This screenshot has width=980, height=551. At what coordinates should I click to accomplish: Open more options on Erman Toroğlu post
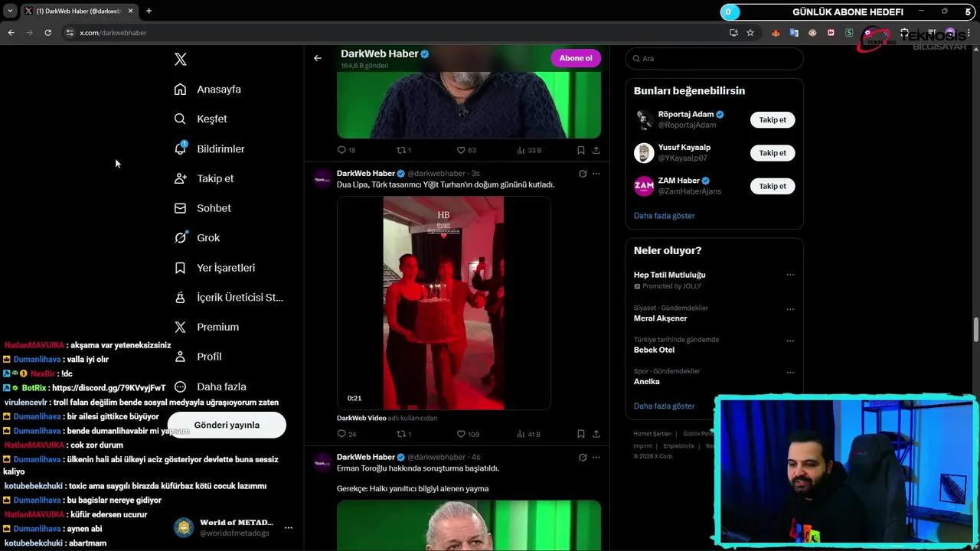[x=596, y=458]
